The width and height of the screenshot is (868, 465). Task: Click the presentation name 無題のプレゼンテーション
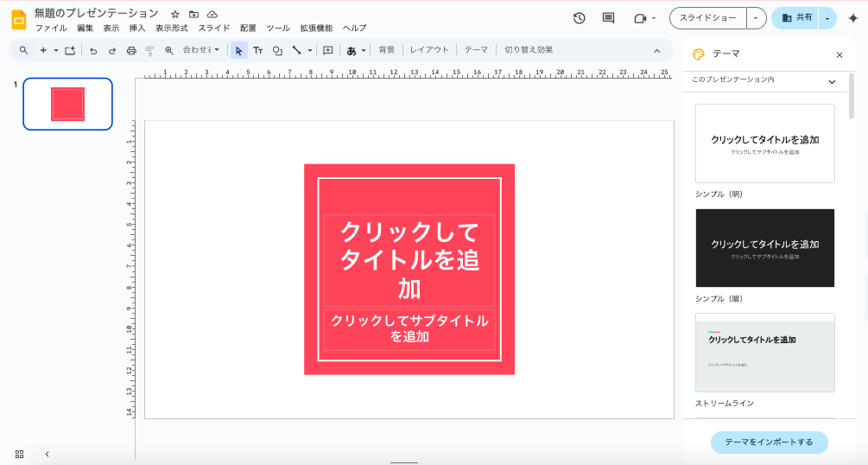(x=97, y=13)
